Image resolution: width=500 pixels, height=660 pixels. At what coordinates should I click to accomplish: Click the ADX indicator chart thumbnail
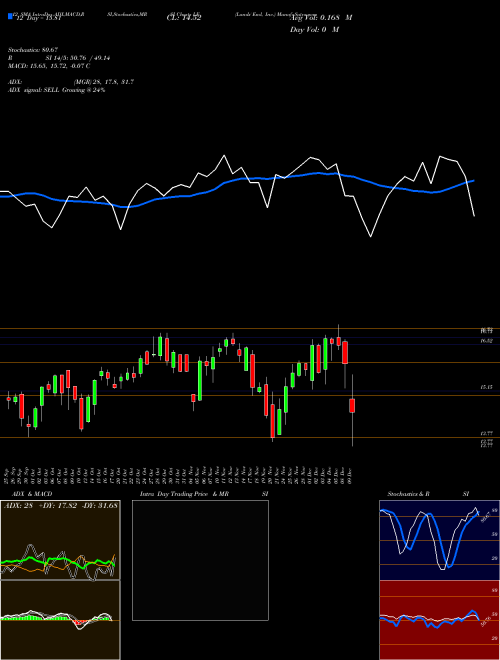(60, 540)
